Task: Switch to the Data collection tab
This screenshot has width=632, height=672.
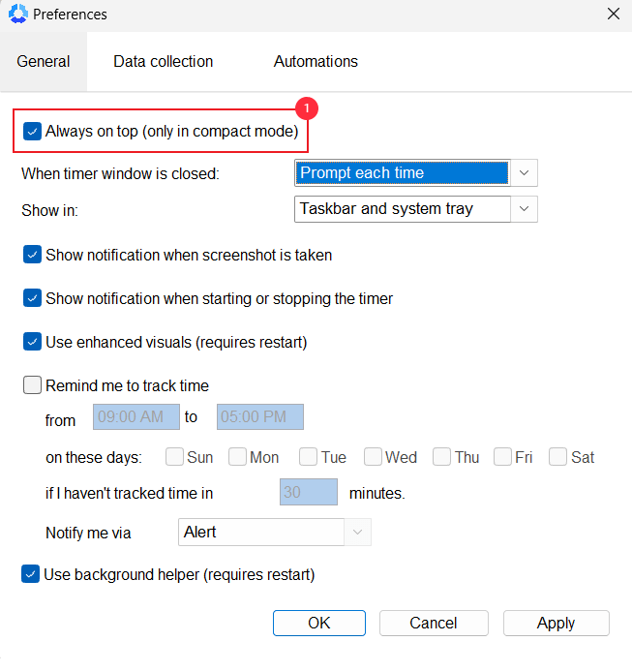Action: click(163, 61)
